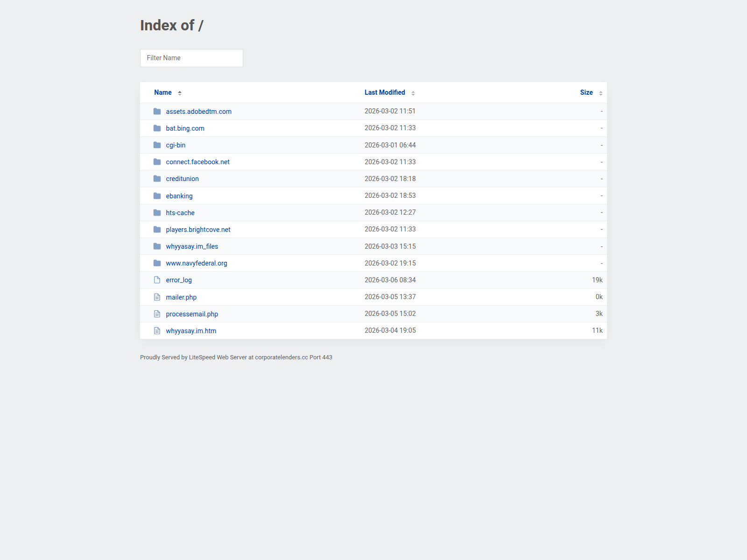Click the folder icon beside bat.bing.com
747x560 pixels.
(157, 128)
